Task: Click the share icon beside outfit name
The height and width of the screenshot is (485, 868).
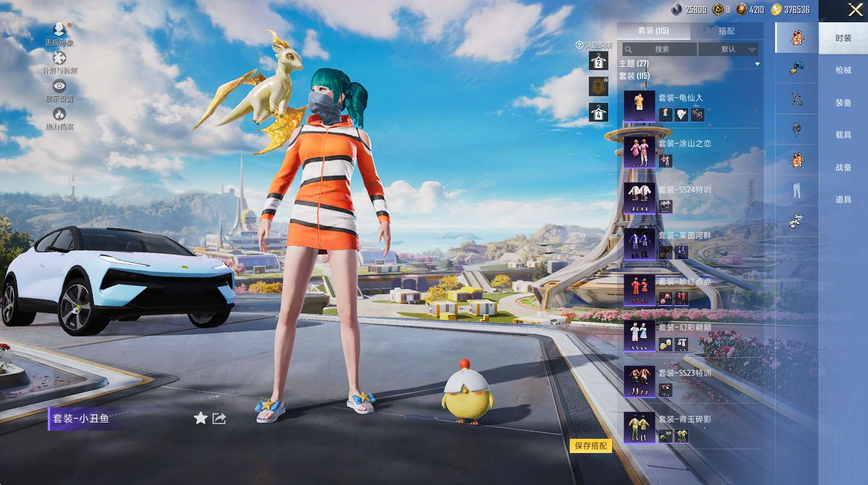Action: [219, 418]
